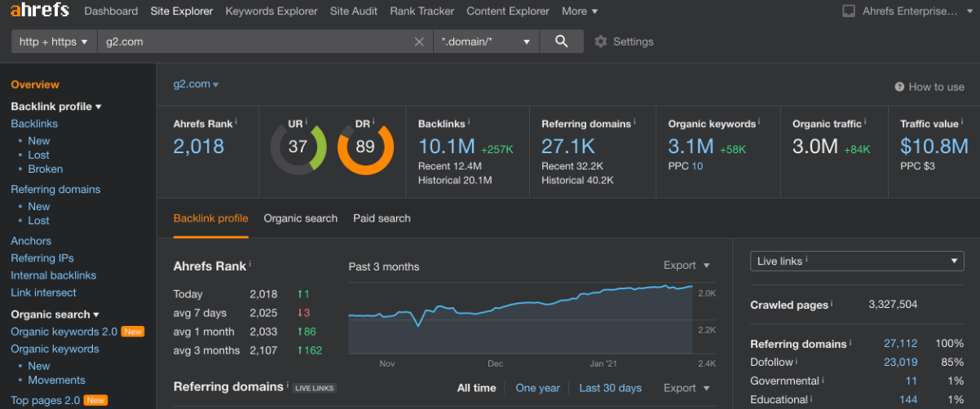Open Movements under Organic keywords
The height and width of the screenshot is (409, 980).
coord(56,380)
